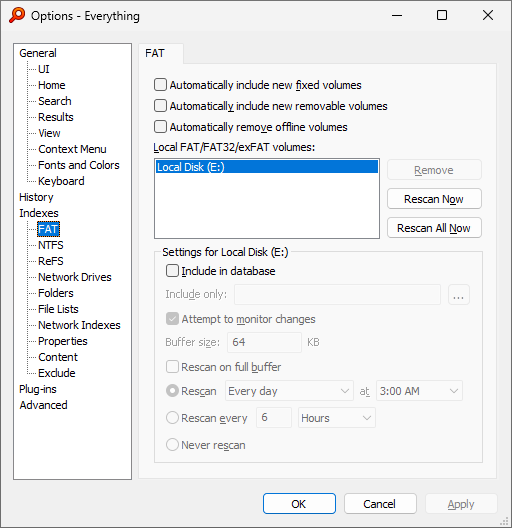Click the Buffer size field
The width and height of the screenshot is (512, 528).
(x=264, y=342)
